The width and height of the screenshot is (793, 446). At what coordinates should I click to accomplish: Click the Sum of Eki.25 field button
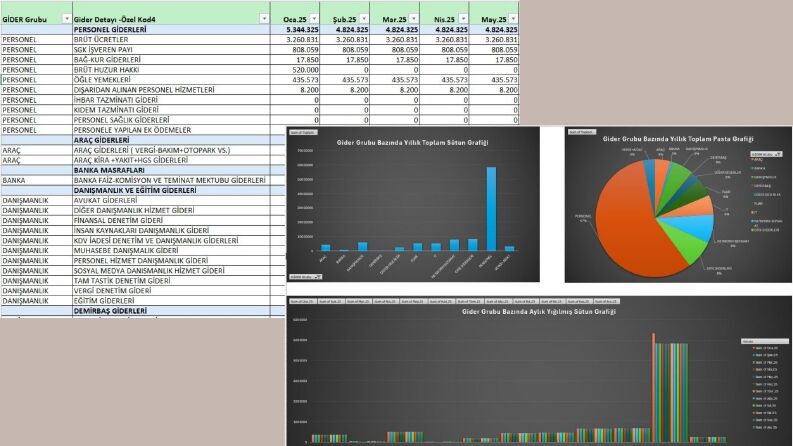point(551,301)
